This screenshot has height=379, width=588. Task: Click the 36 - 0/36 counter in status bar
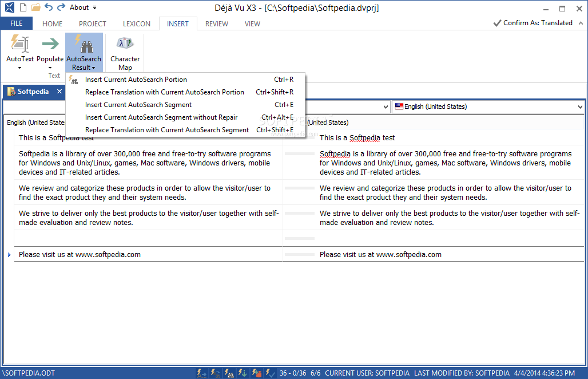(292, 373)
